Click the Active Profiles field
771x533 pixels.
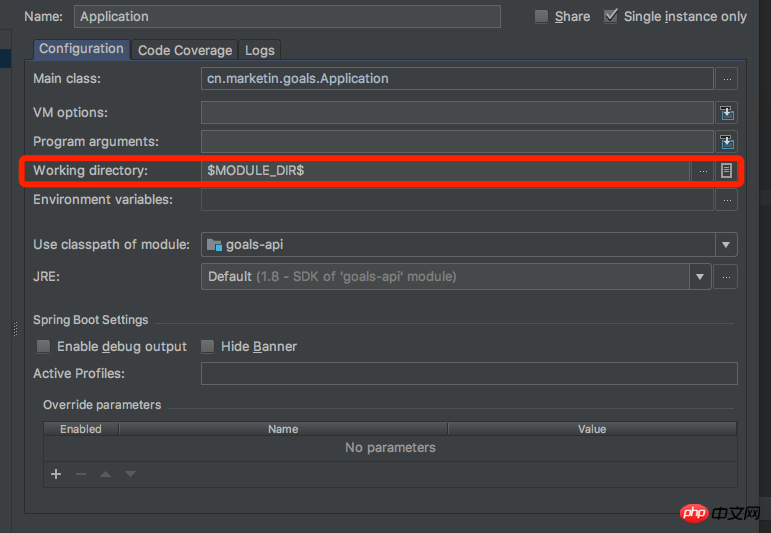[469, 374]
